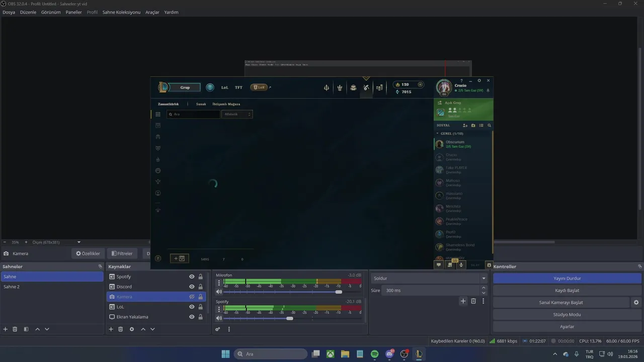Collapse GENEL friends group in League client

(437, 134)
